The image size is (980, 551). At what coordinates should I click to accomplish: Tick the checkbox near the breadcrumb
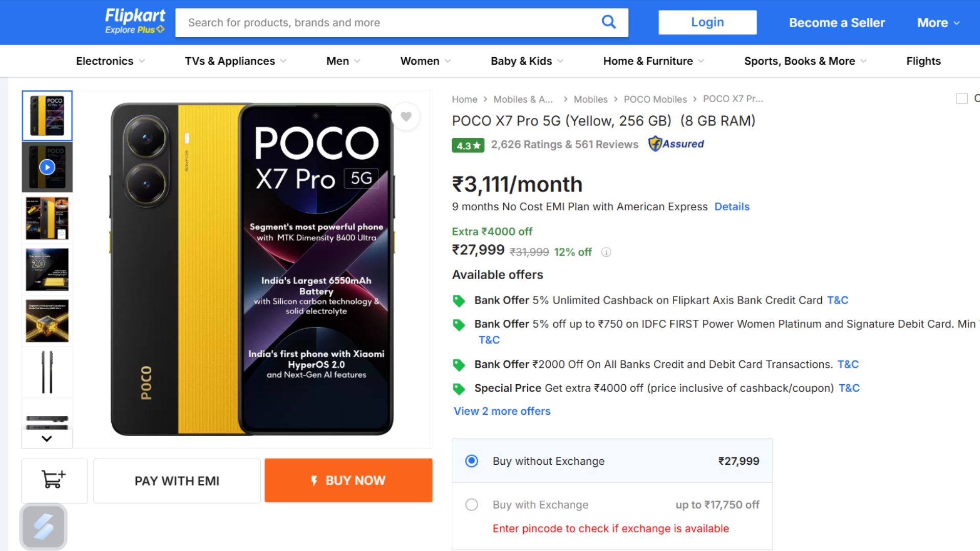pos(962,98)
